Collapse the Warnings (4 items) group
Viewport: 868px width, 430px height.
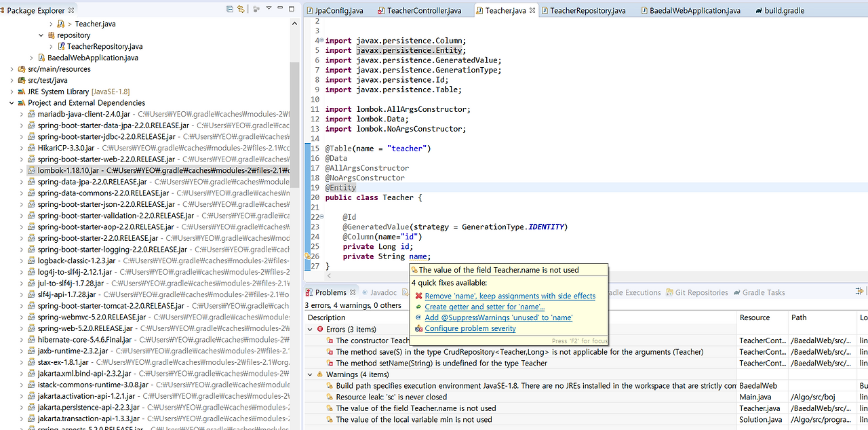pyautogui.click(x=311, y=374)
